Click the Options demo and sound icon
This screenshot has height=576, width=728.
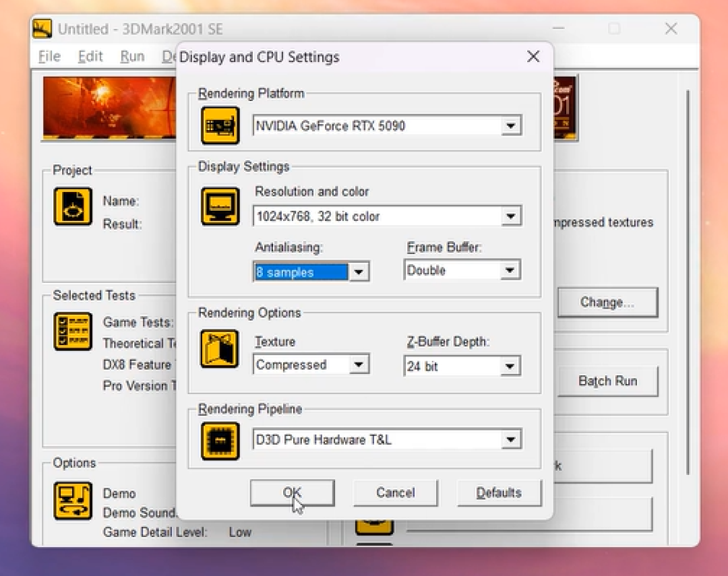(x=73, y=501)
